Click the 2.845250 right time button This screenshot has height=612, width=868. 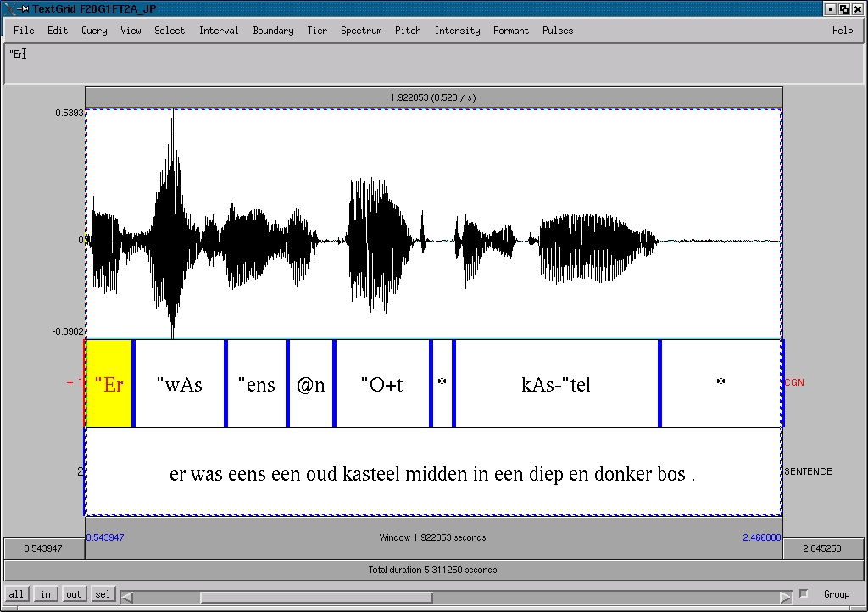coord(822,548)
